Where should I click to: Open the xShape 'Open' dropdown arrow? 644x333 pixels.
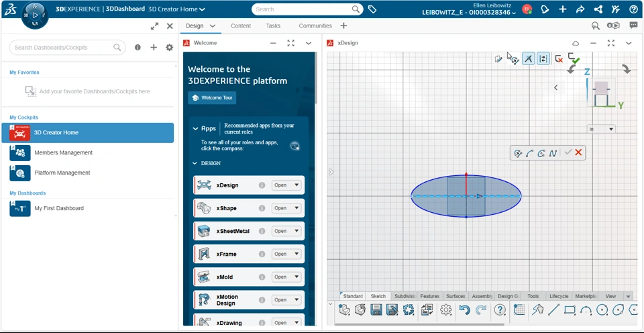(297, 208)
